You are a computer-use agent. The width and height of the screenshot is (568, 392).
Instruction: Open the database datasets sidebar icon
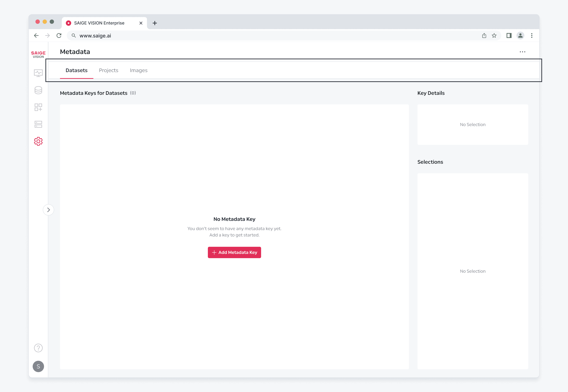pyautogui.click(x=38, y=90)
